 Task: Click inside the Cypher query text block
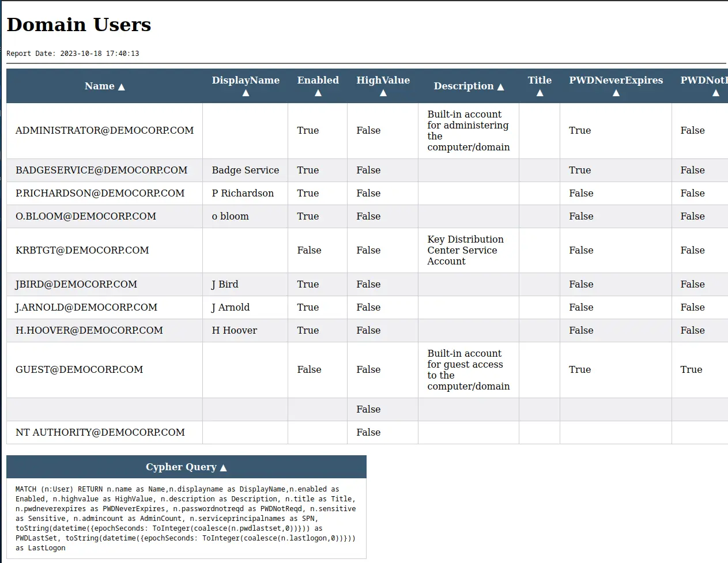(x=186, y=519)
